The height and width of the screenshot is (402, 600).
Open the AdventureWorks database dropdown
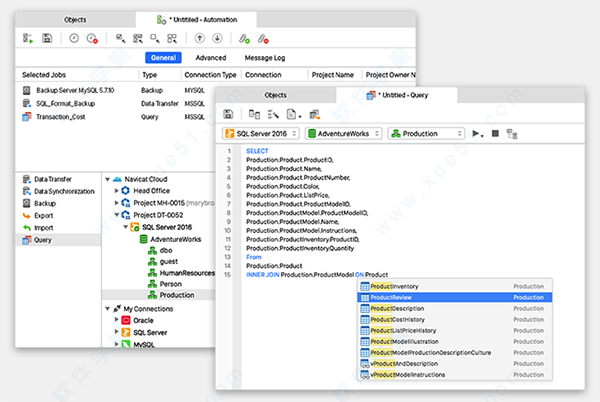click(x=343, y=133)
